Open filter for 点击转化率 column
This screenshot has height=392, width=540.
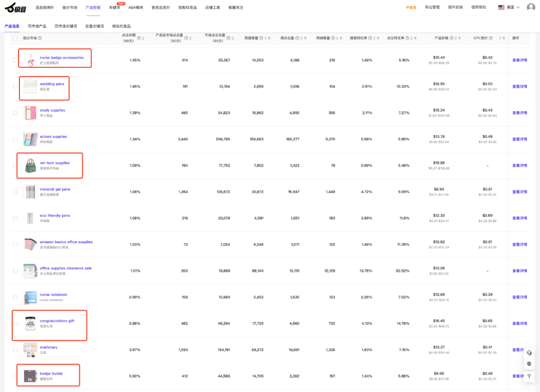click(415, 38)
